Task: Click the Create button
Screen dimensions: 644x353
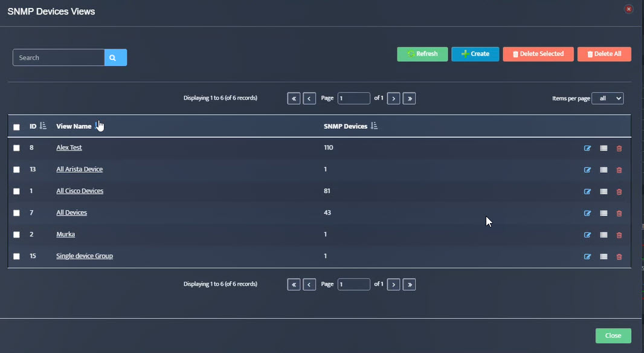Action: [x=475, y=54]
